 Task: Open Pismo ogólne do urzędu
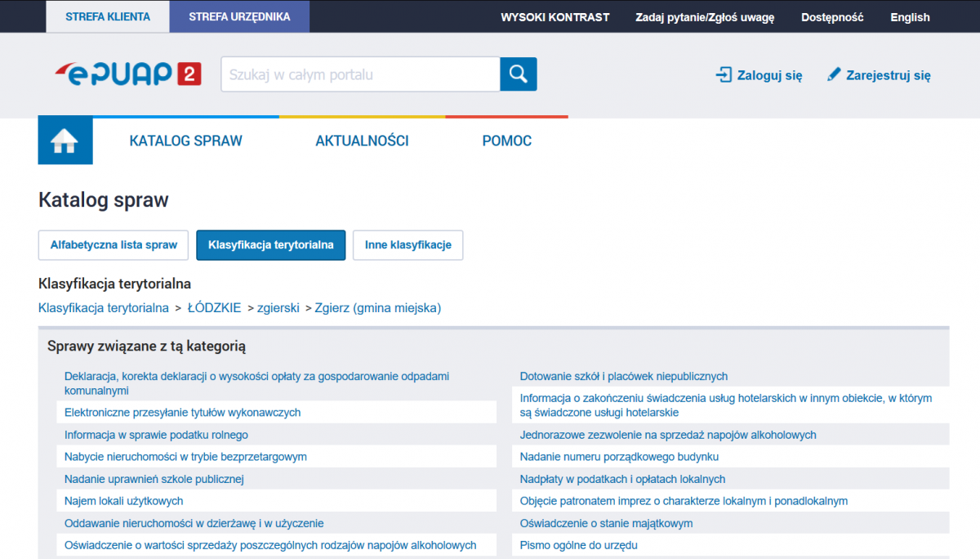(578, 545)
